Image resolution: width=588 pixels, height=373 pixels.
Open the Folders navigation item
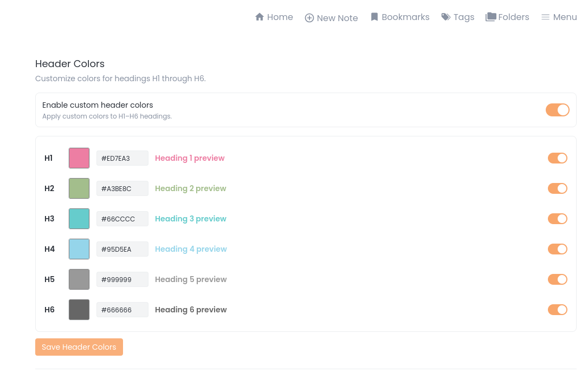point(507,17)
